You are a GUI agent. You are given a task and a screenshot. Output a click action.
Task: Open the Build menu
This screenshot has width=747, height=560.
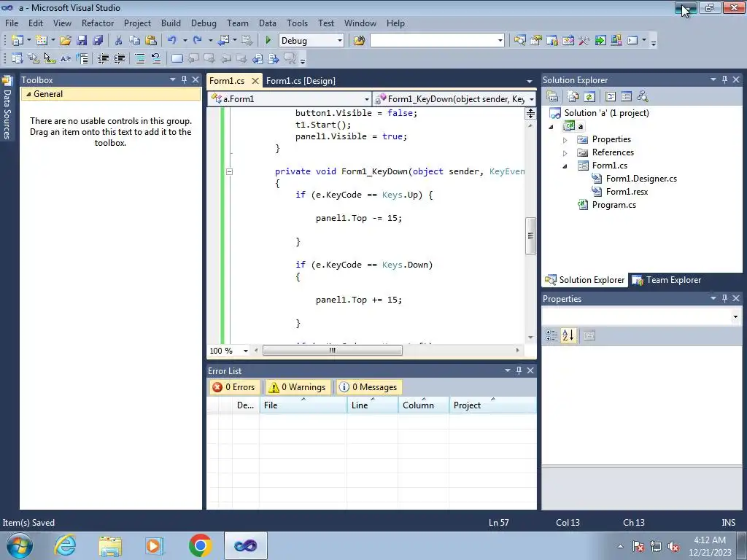point(171,23)
